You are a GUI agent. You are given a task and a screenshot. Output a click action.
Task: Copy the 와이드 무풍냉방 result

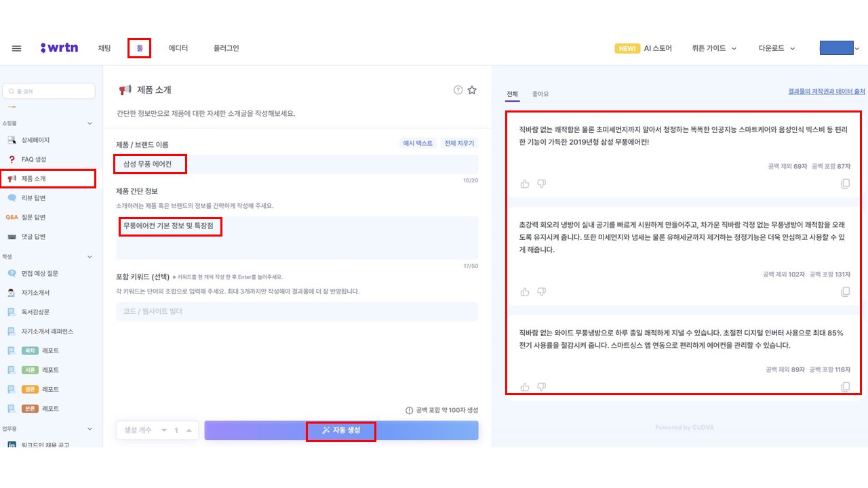pos(845,387)
